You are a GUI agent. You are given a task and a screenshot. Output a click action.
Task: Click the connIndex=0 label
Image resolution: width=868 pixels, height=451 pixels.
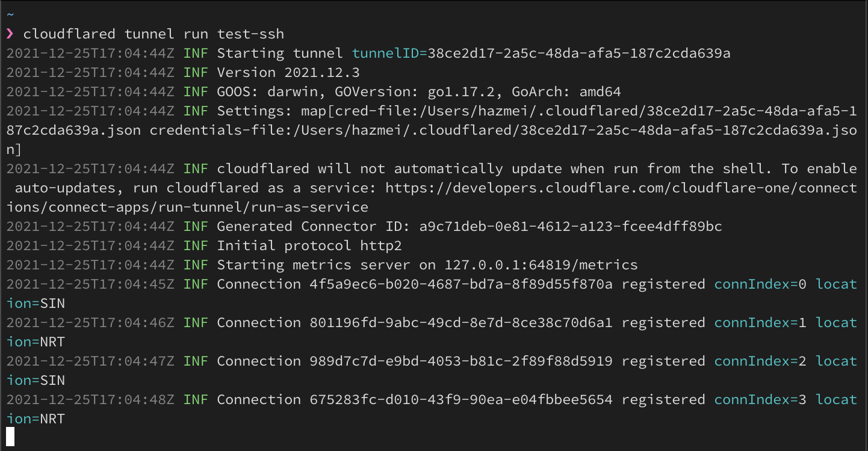760,284
